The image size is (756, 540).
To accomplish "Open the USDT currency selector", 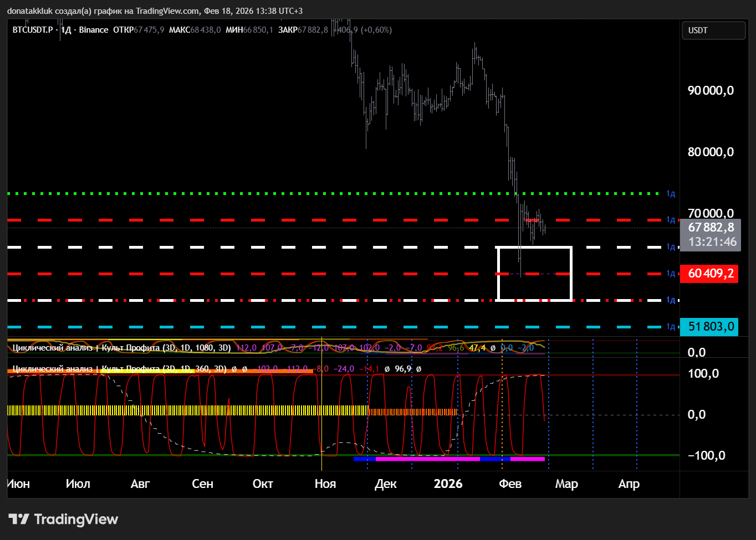I will pyautogui.click(x=713, y=30).
